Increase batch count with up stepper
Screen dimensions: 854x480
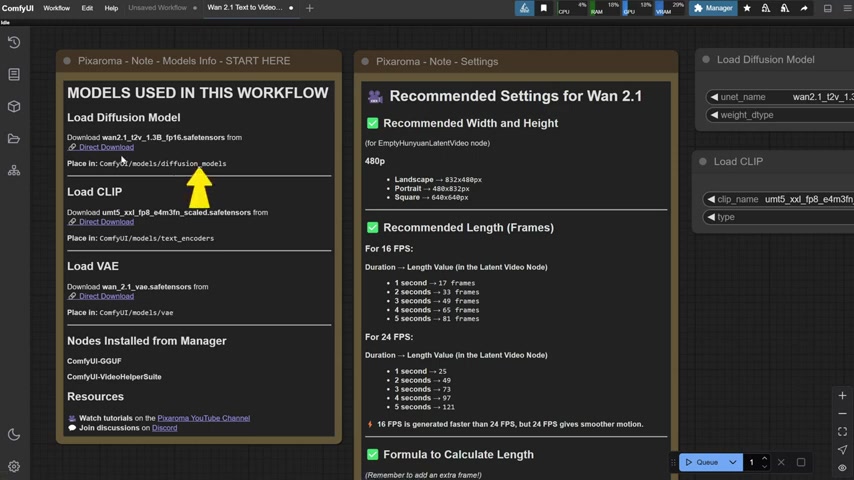[764, 458]
